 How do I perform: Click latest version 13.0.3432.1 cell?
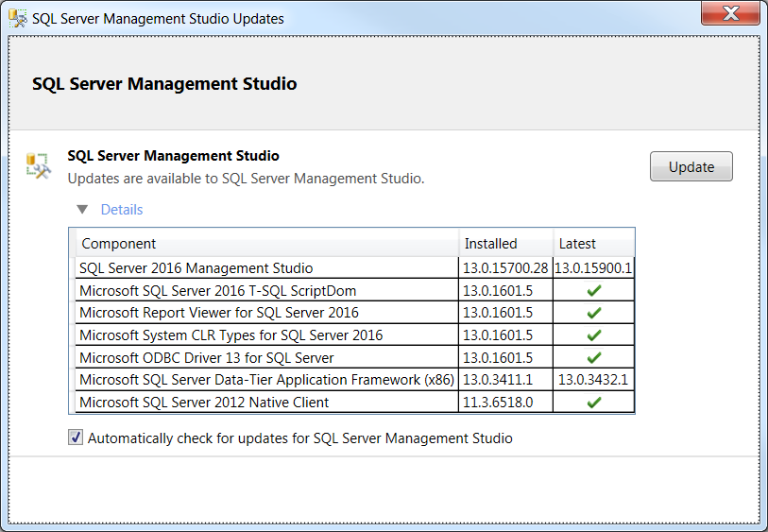click(x=593, y=380)
